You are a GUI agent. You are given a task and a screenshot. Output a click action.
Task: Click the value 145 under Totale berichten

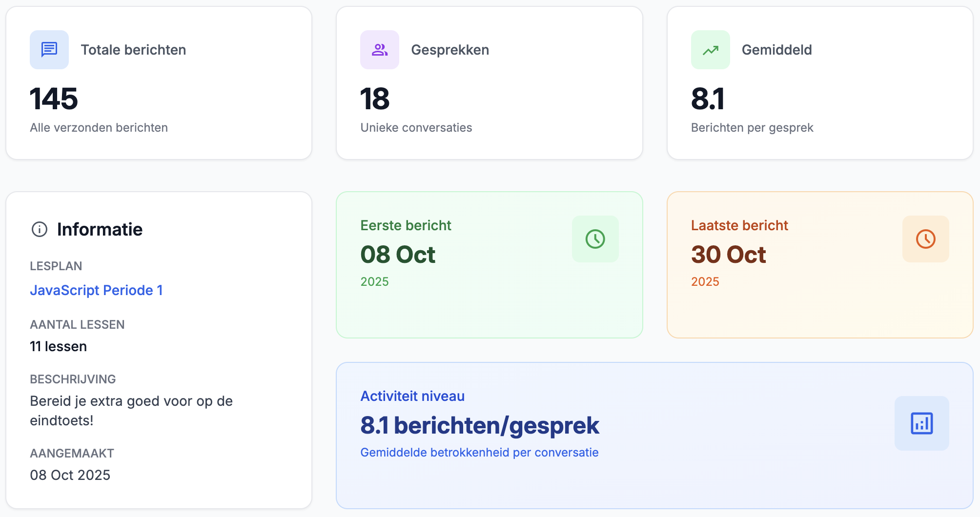coord(54,100)
